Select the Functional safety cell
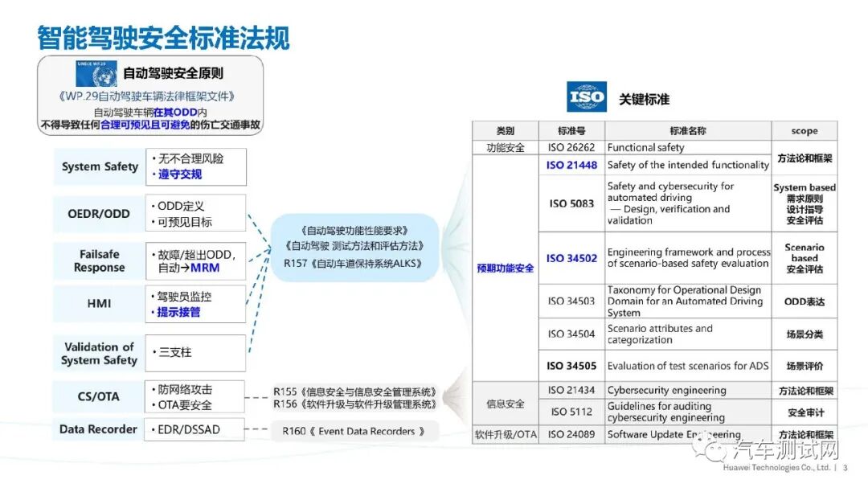This screenshot has height=488, width=868. pyautogui.click(x=688, y=147)
